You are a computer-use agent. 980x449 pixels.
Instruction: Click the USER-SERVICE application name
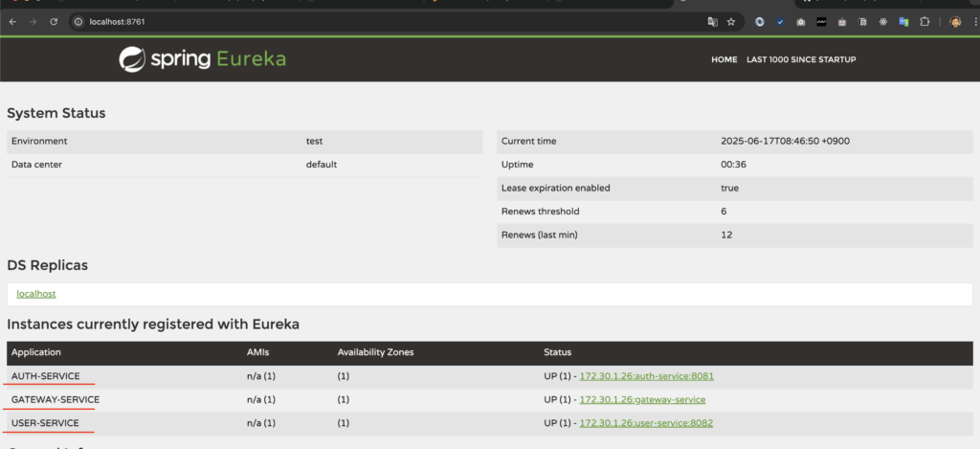tap(45, 423)
